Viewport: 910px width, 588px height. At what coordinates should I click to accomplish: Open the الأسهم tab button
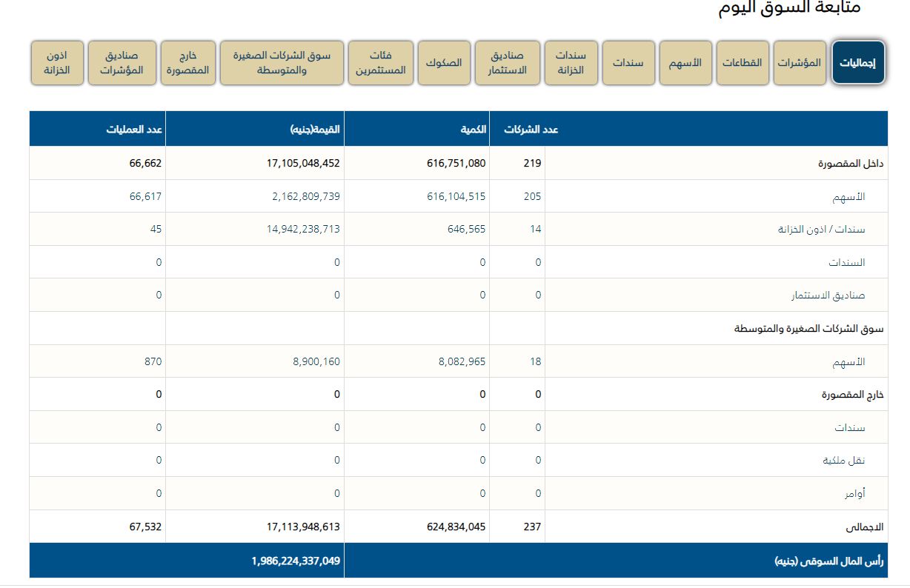[x=685, y=63]
